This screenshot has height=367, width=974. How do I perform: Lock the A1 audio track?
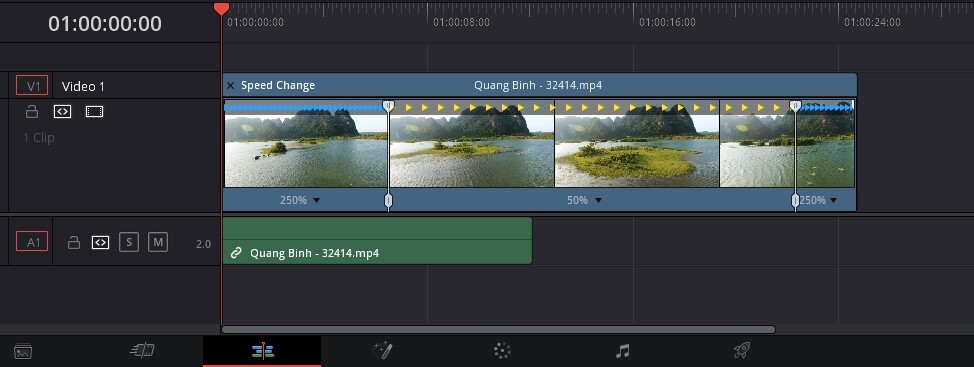coord(73,242)
